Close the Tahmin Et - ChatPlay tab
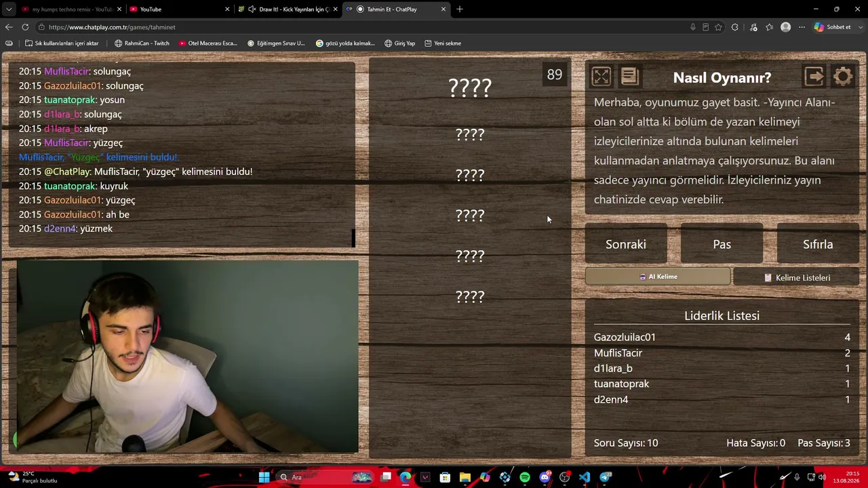The height and width of the screenshot is (488, 868). click(443, 9)
